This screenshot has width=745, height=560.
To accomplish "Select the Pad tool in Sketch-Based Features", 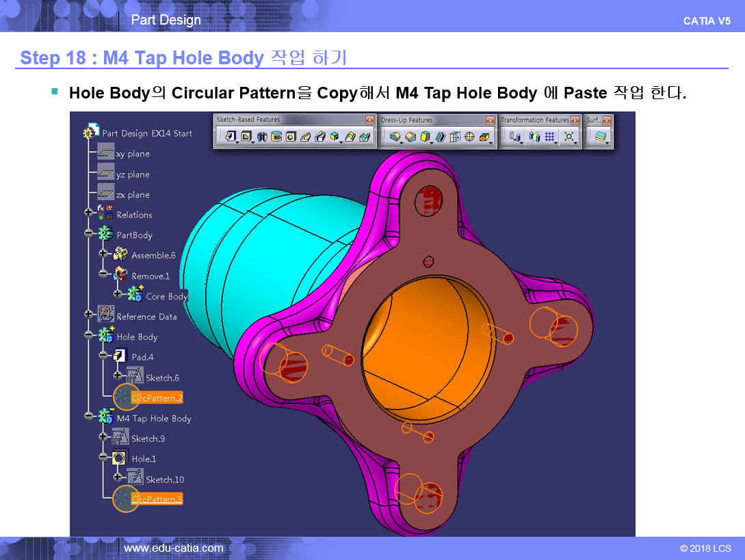I will [231, 137].
